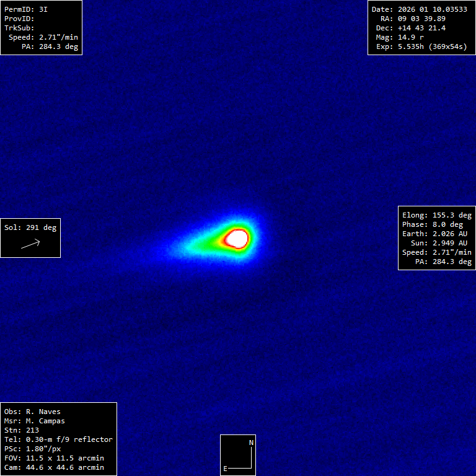Click the Date value in top-right panel

pos(419,9)
